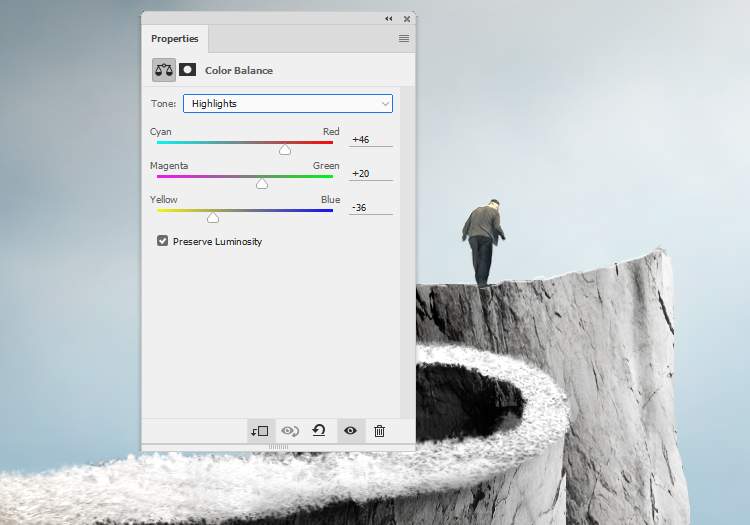750x525 pixels.
Task: Click the Red slider label
Action: pyautogui.click(x=331, y=131)
